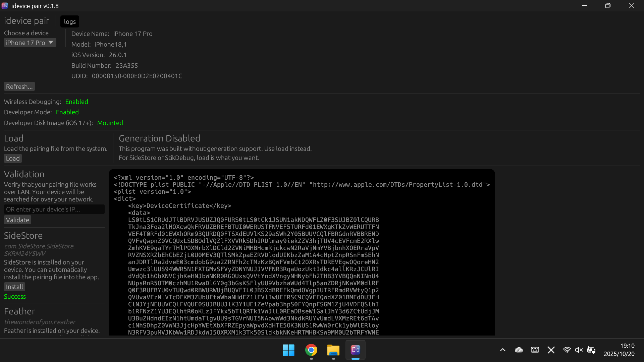This screenshot has width=644, height=362.
Task: Click the muted speaker volume icon
Action: 579,350
